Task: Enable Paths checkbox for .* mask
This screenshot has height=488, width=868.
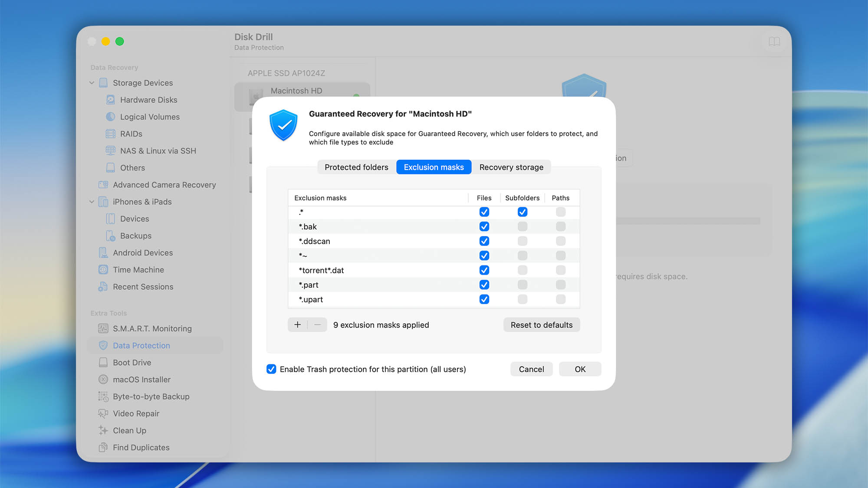Action: point(561,212)
